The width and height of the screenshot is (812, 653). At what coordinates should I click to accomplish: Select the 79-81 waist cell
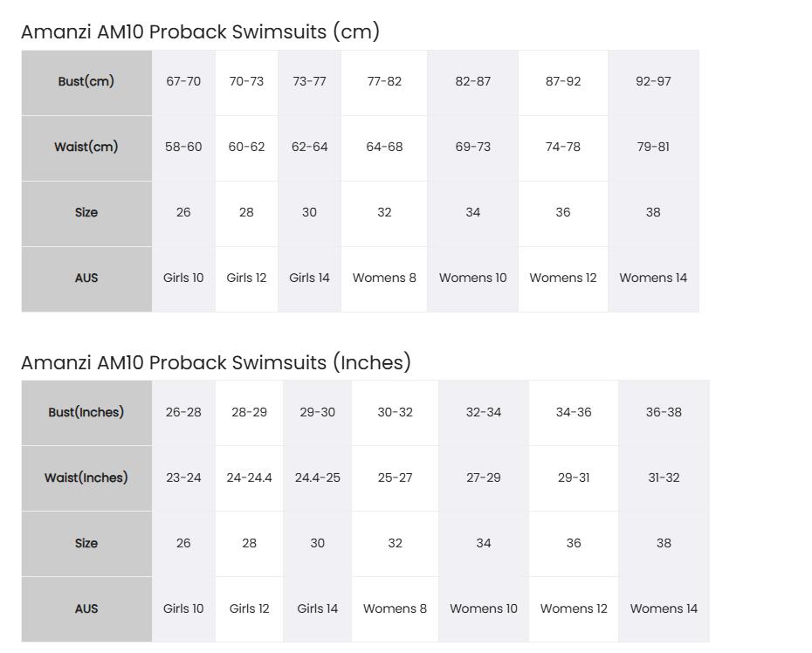click(x=654, y=148)
